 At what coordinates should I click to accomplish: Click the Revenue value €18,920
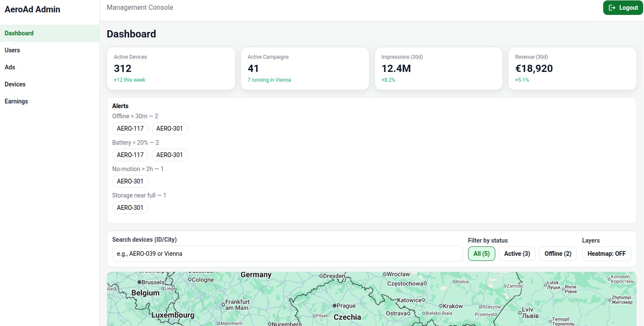pyautogui.click(x=534, y=69)
